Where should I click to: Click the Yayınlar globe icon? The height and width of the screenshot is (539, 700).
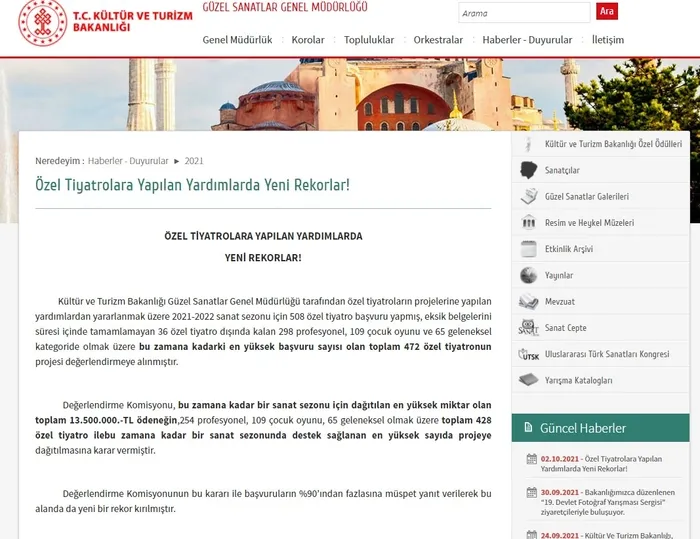click(x=529, y=275)
